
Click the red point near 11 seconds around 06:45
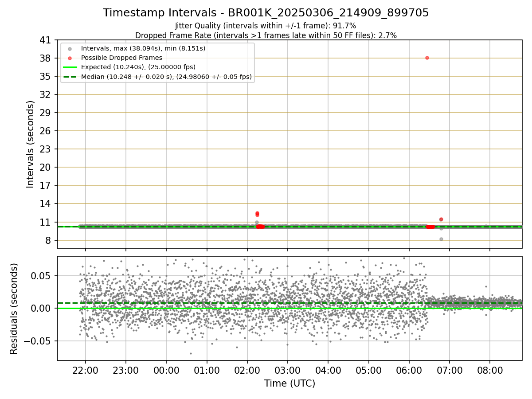[441, 219]
